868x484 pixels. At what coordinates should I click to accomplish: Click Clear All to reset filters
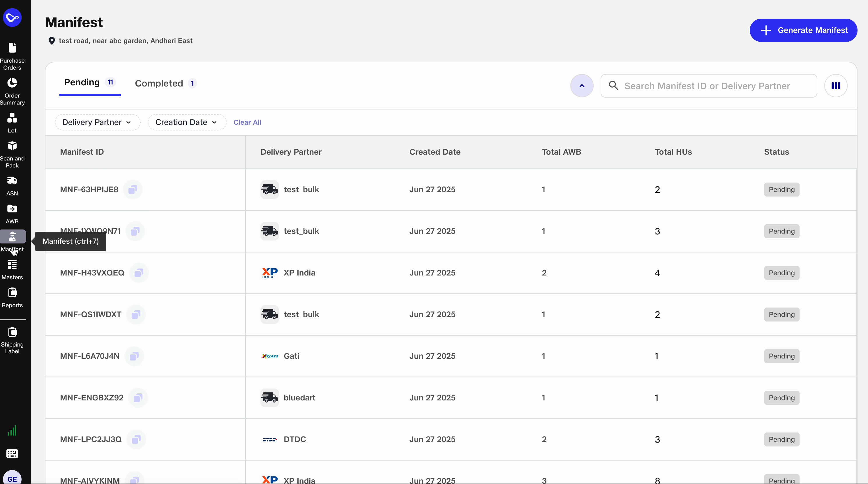(247, 122)
